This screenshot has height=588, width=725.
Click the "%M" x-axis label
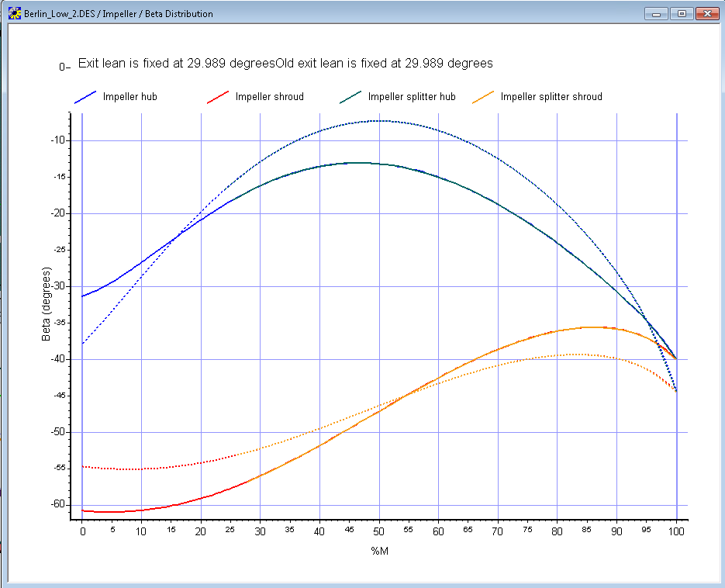point(379,551)
